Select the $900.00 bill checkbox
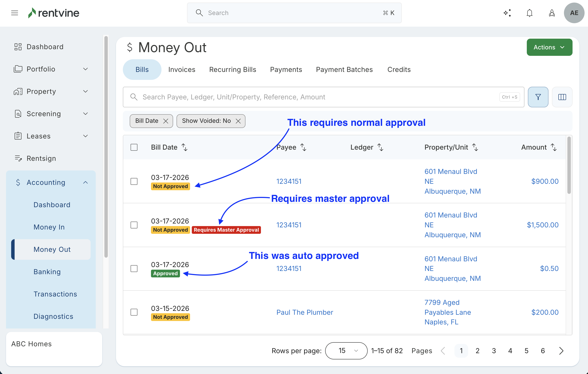 tap(134, 181)
